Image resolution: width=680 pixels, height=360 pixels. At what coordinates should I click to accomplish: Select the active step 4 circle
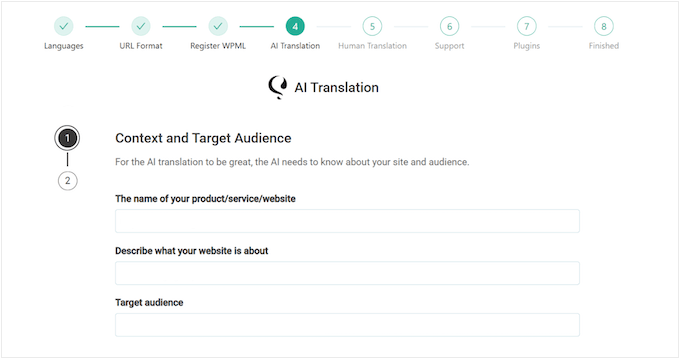[x=295, y=26]
